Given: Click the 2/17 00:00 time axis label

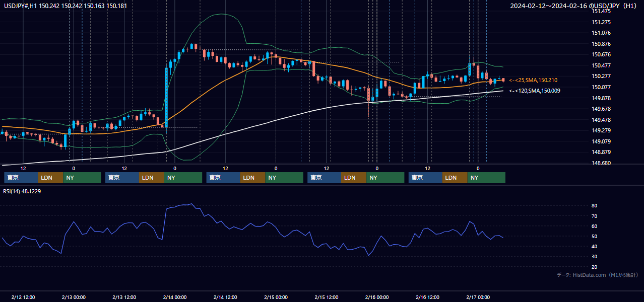Looking at the screenshot, I should pos(478,297).
